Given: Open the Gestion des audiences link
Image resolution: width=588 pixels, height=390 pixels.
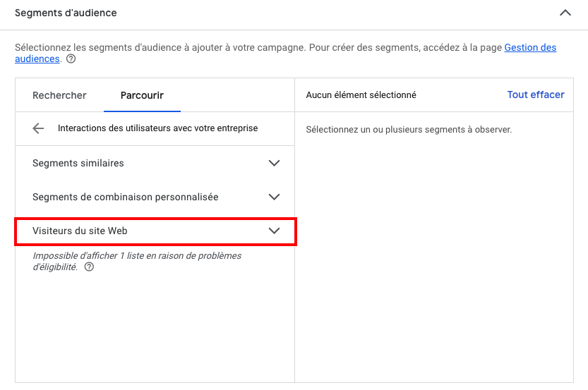Looking at the screenshot, I should [530, 47].
